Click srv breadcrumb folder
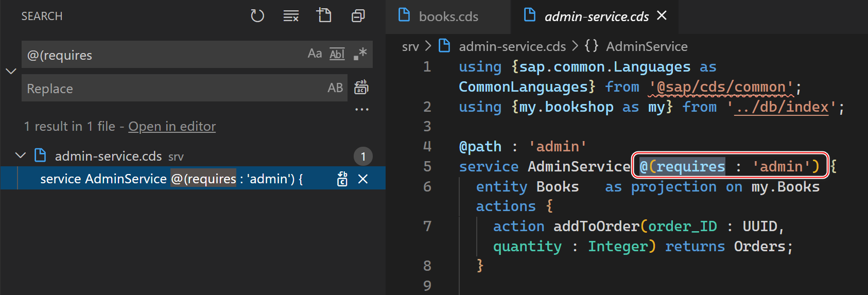The image size is (868, 295). click(410, 46)
